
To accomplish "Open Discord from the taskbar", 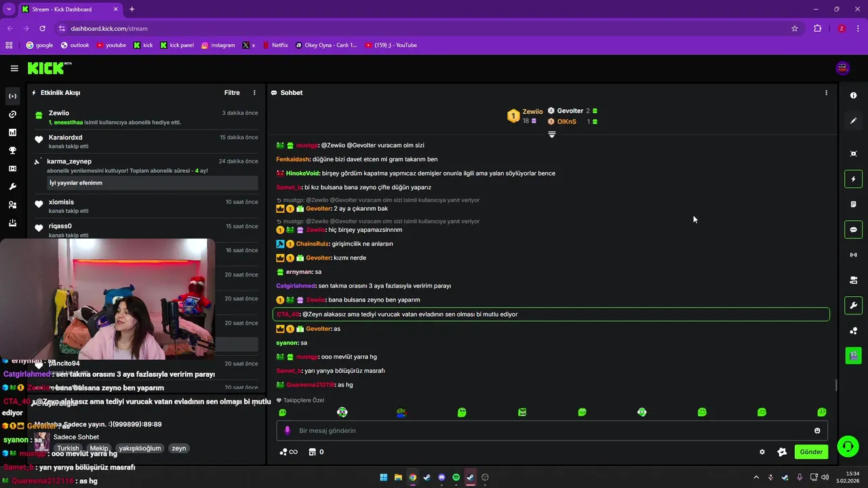I will [441, 477].
